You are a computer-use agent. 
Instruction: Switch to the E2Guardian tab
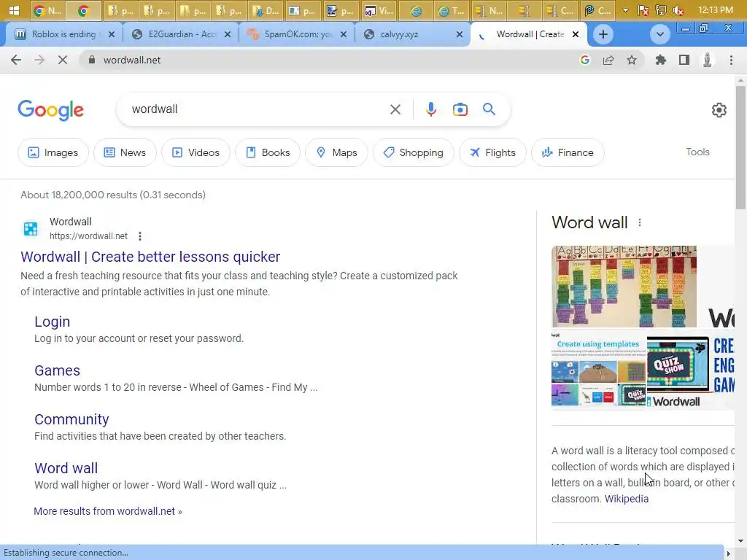(181, 34)
